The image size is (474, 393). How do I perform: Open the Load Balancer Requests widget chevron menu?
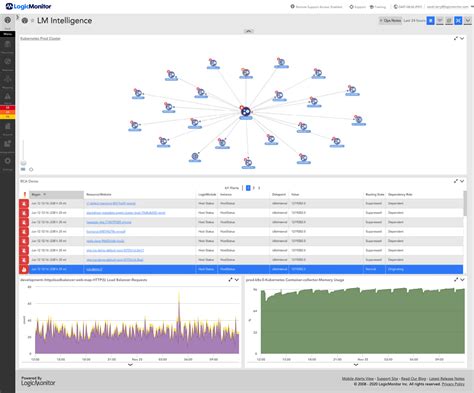[x=237, y=280]
